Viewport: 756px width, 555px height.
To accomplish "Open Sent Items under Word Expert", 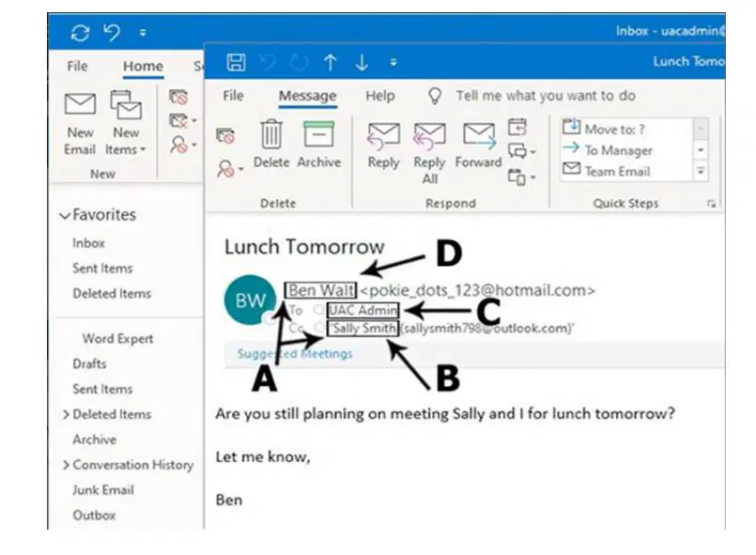I will 102,389.
